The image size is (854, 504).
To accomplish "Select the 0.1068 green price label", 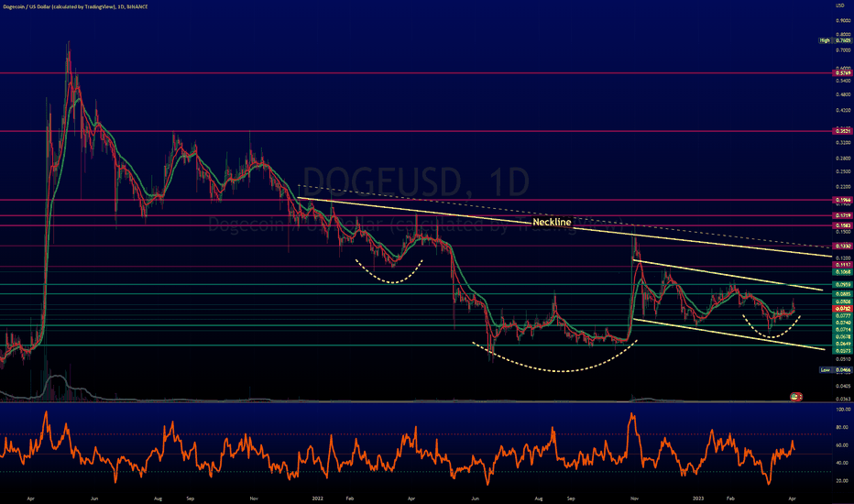I will tap(843, 271).
